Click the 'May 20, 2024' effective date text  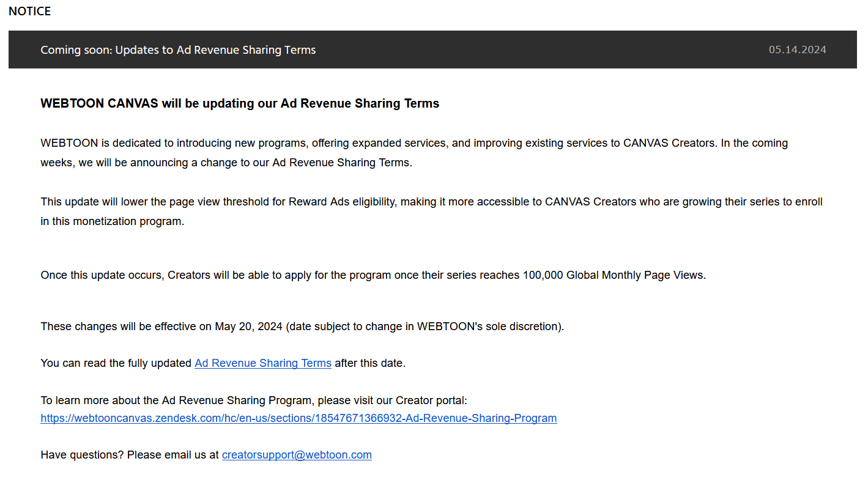(248, 326)
